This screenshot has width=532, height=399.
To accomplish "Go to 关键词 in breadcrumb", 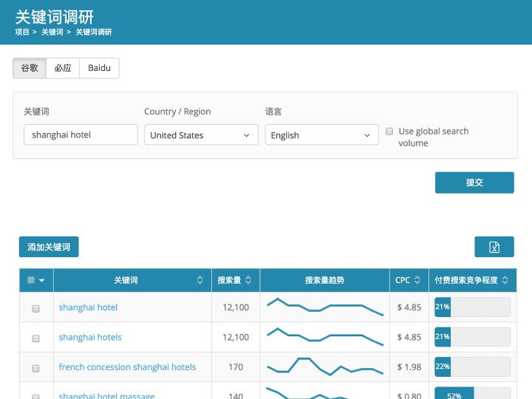I will pos(52,32).
